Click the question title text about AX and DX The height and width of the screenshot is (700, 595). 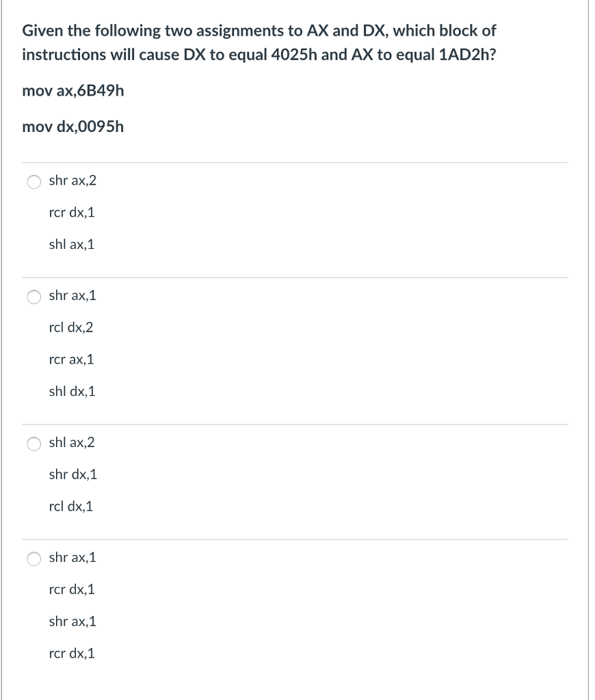[x=259, y=42]
